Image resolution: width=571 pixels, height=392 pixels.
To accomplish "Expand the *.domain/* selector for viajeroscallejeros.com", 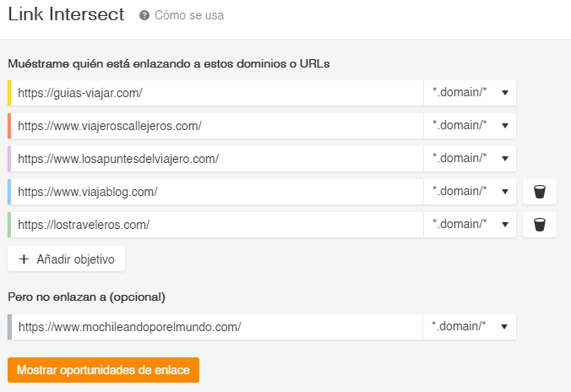I will [x=470, y=126].
